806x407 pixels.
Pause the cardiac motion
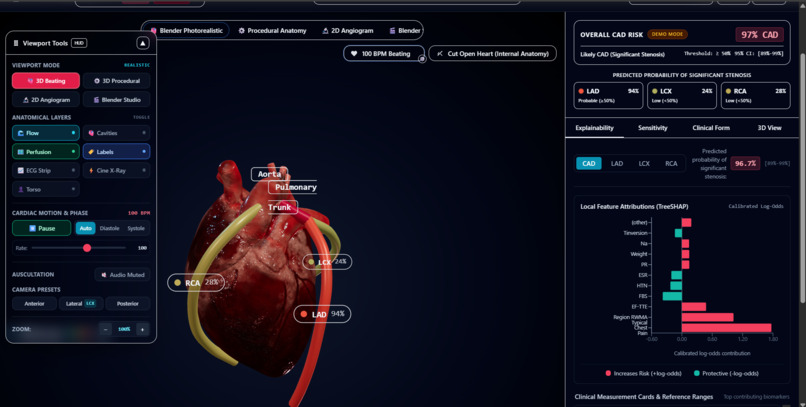42,228
